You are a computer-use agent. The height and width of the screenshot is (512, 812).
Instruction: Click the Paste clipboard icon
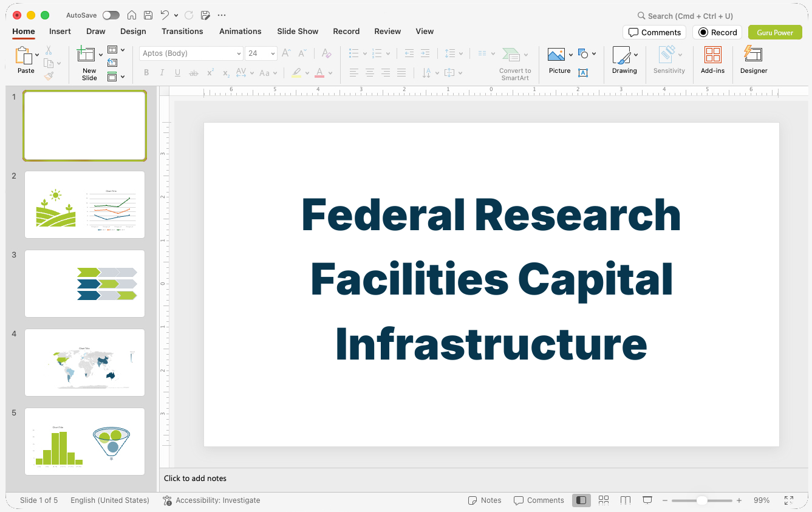coord(24,56)
